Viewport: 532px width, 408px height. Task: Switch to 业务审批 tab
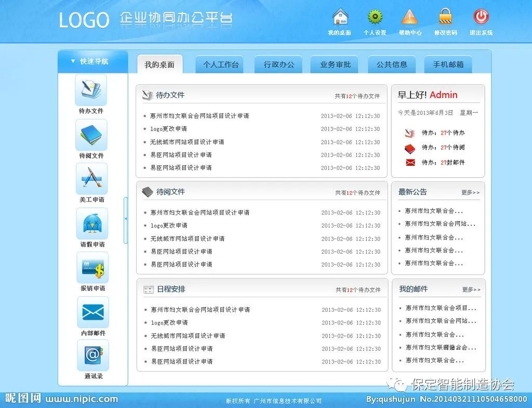click(x=335, y=64)
